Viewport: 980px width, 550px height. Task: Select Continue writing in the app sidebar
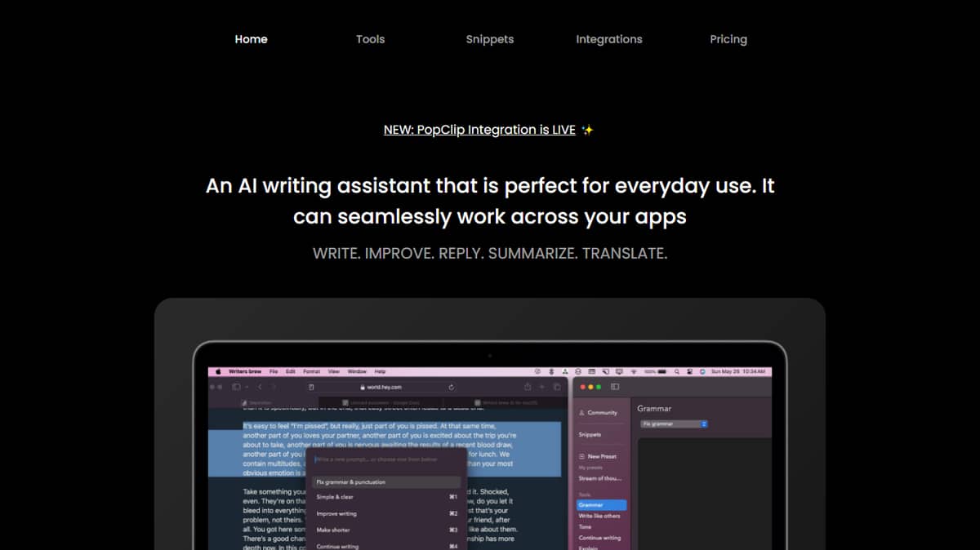pyautogui.click(x=600, y=538)
